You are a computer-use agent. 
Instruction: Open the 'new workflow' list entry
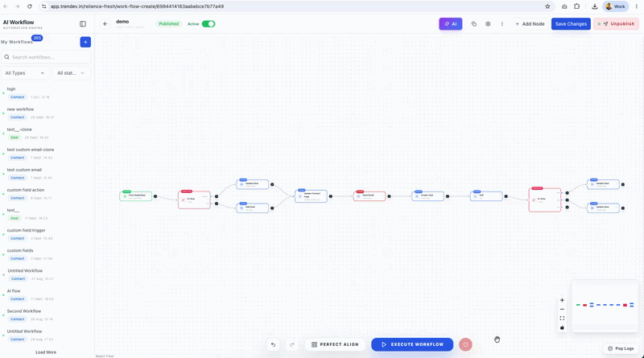pos(46,113)
